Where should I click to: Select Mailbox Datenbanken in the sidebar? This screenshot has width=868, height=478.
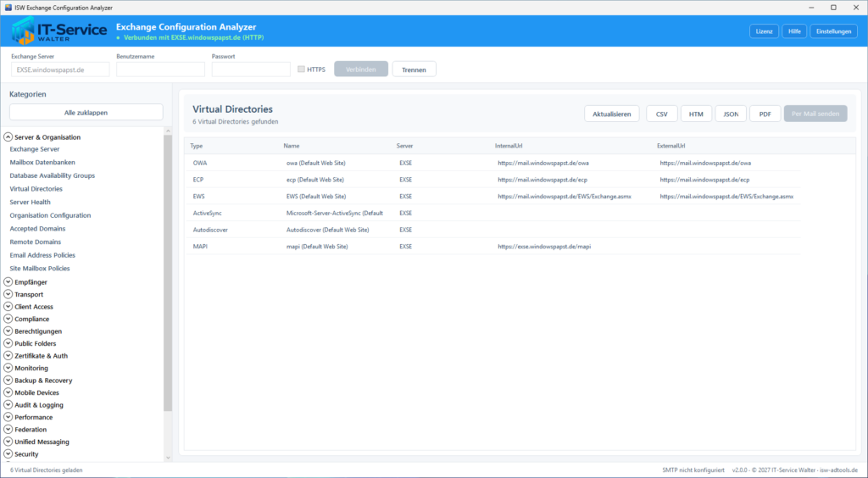[42, 162]
